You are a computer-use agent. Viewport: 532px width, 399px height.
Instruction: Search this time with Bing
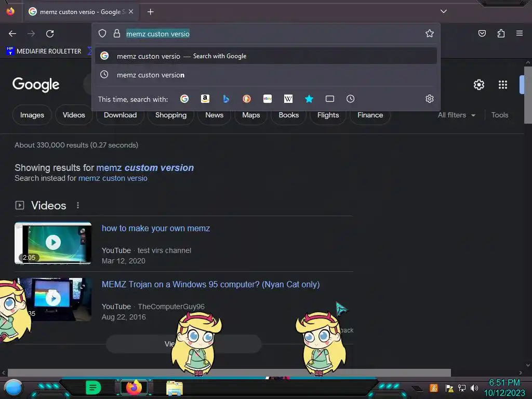click(226, 99)
